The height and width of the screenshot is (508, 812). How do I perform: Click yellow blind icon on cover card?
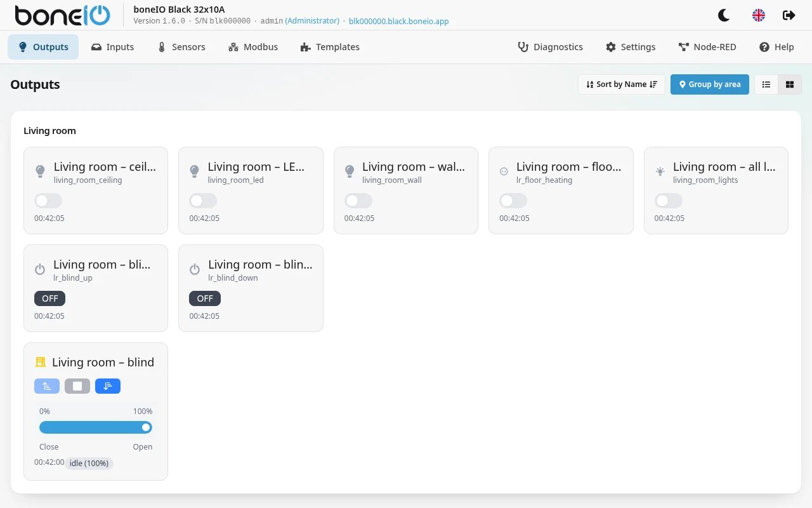pyautogui.click(x=41, y=362)
